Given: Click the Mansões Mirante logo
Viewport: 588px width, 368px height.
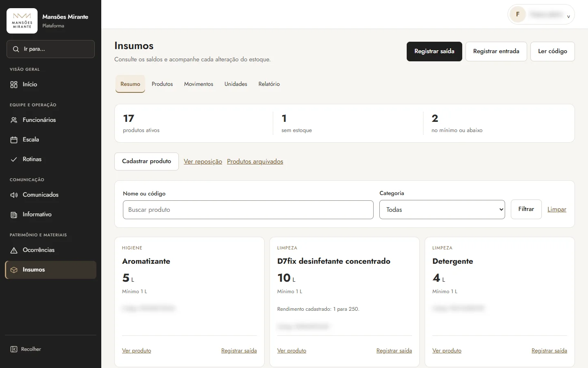Looking at the screenshot, I should (22, 21).
